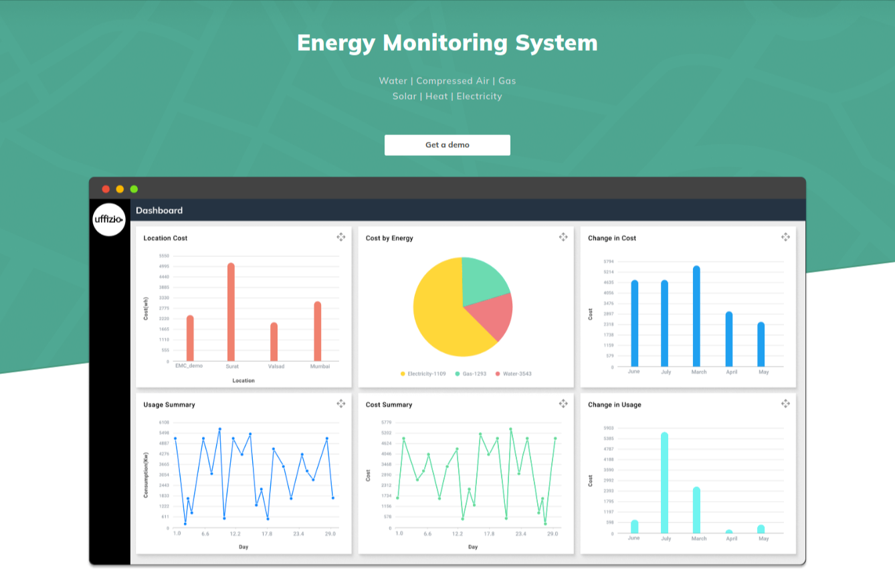Click the Get a demo button
The image size is (895, 588).
click(447, 145)
